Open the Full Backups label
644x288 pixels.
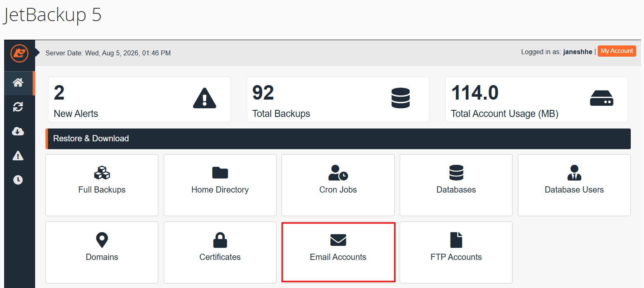tap(102, 190)
